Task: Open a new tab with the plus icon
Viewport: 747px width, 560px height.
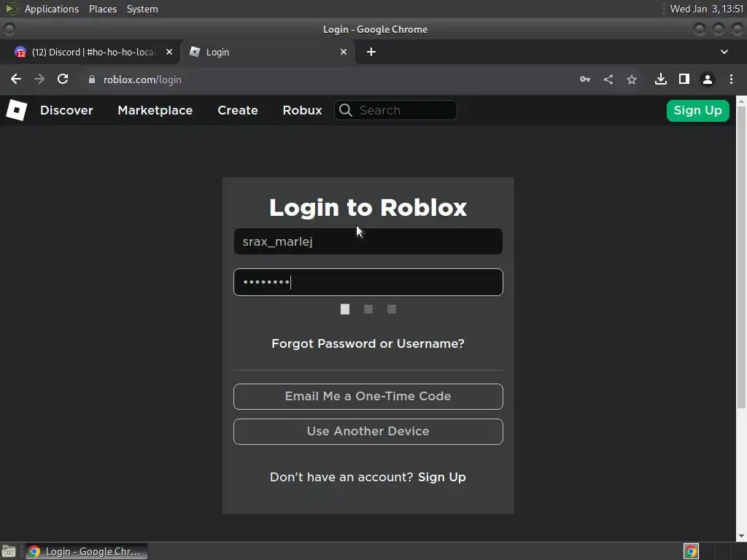Action: pos(371,52)
